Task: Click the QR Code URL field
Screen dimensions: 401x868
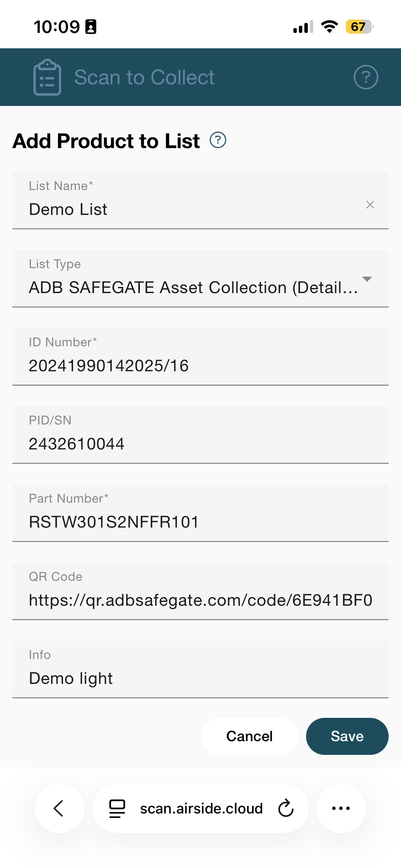Action: (200, 600)
